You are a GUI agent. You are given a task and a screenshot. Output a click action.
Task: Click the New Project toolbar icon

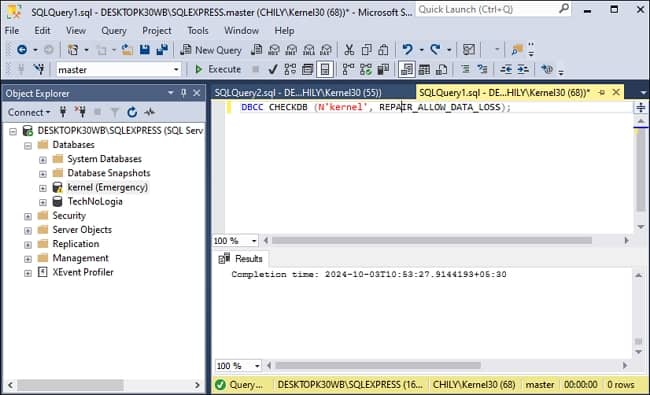pos(73,50)
